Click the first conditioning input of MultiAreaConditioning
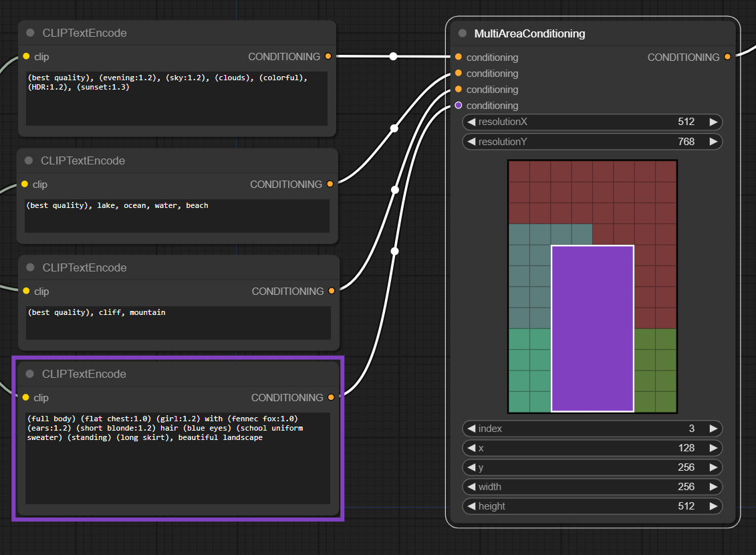 point(459,58)
